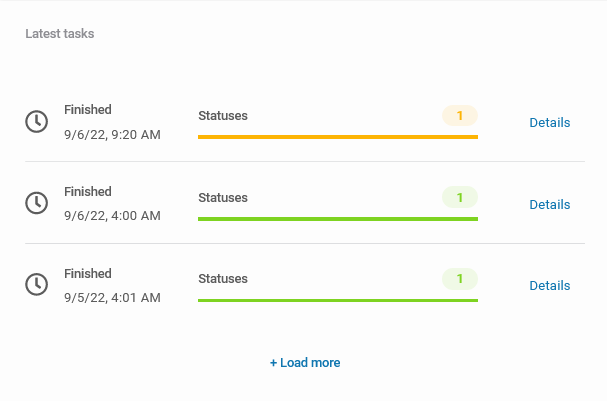607x401 pixels.
Task: Click Finished text of 9:20 AM task
Action: (88, 110)
